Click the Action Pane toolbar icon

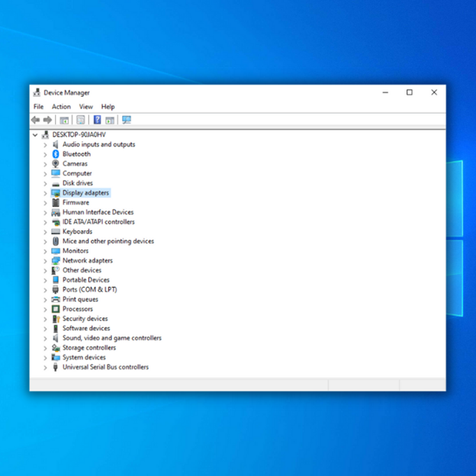110,121
